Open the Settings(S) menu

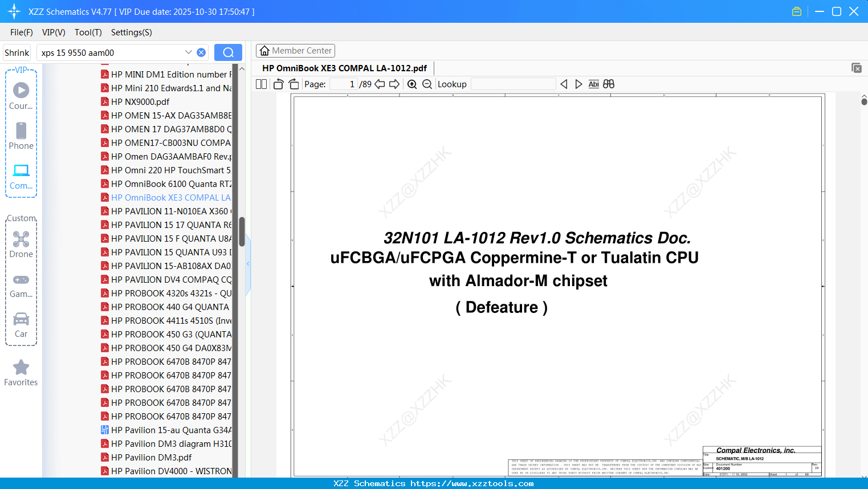132,32
